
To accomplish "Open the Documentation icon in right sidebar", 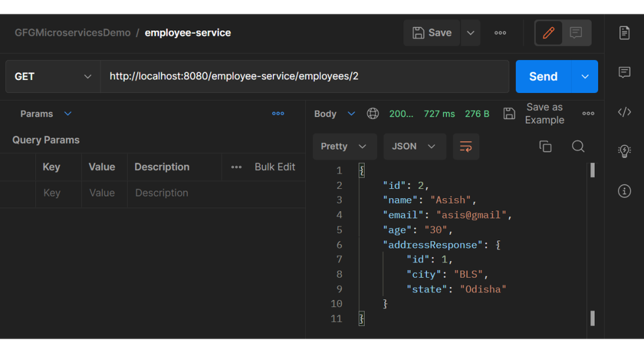I will coord(624,33).
